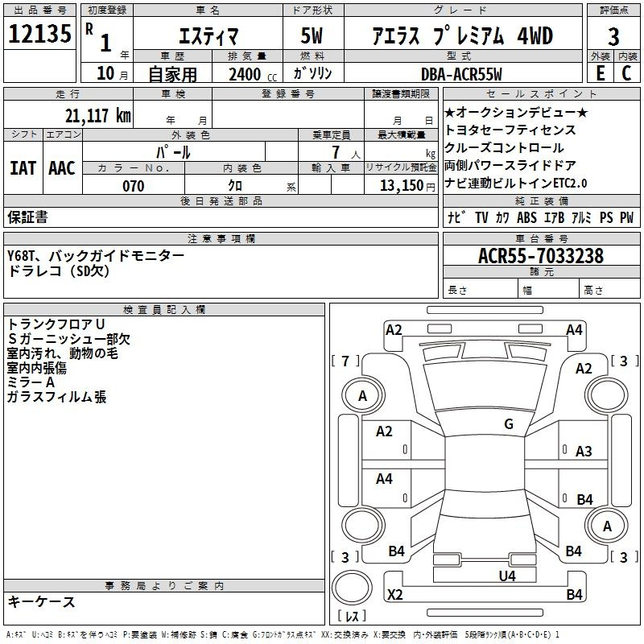Viewport: 644px width, 644px height.
Task: Click registration month 10 月
Action: 112,73
